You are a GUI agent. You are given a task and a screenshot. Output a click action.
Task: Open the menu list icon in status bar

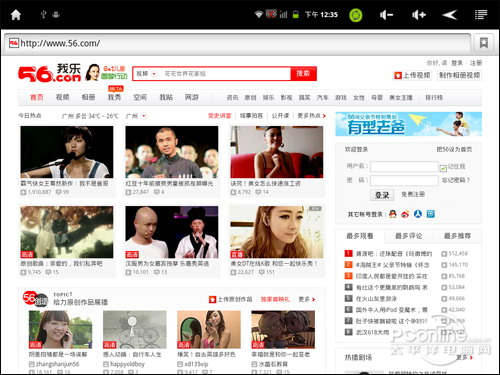click(481, 15)
